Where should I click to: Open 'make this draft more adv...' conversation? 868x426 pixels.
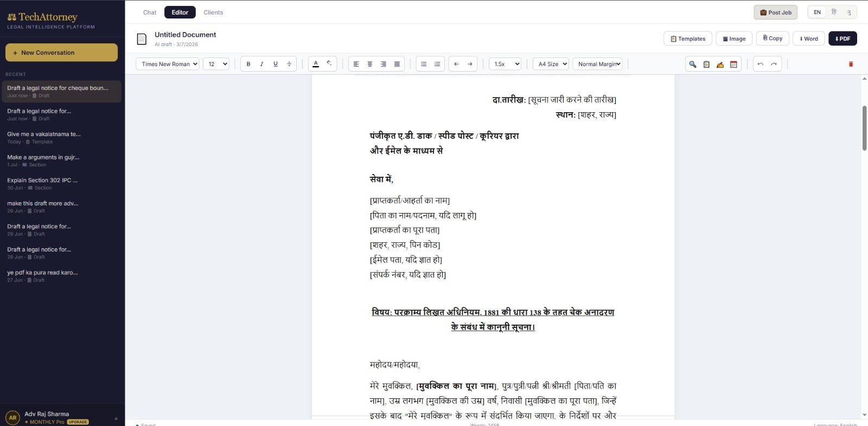pyautogui.click(x=61, y=206)
